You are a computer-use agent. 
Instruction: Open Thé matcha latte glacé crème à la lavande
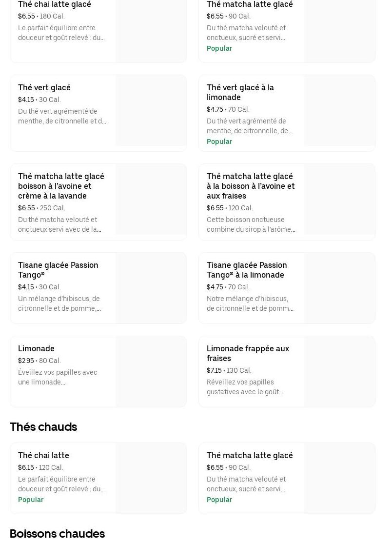point(61,186)
